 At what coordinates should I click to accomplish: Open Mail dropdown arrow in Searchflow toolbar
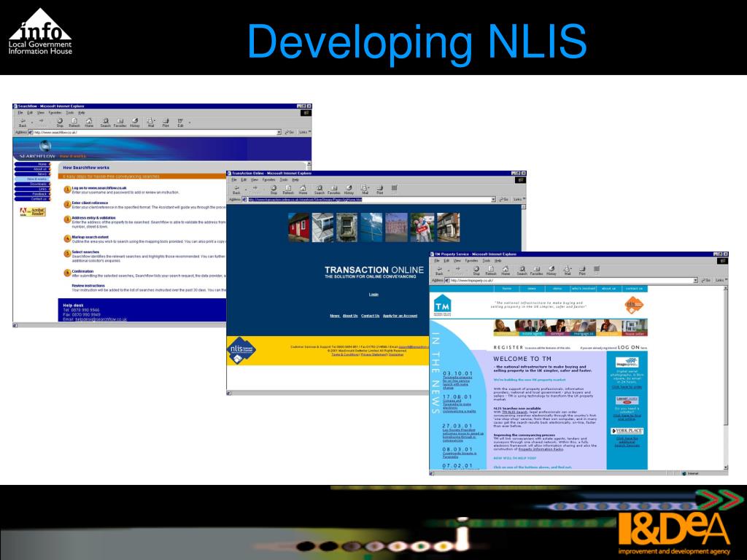point(155,122)
